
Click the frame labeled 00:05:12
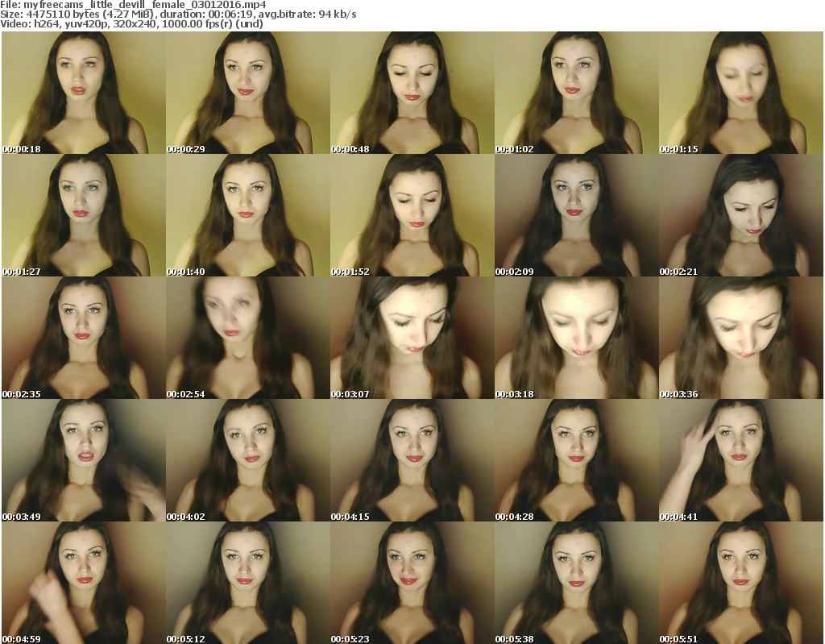(x=248, y=583)
